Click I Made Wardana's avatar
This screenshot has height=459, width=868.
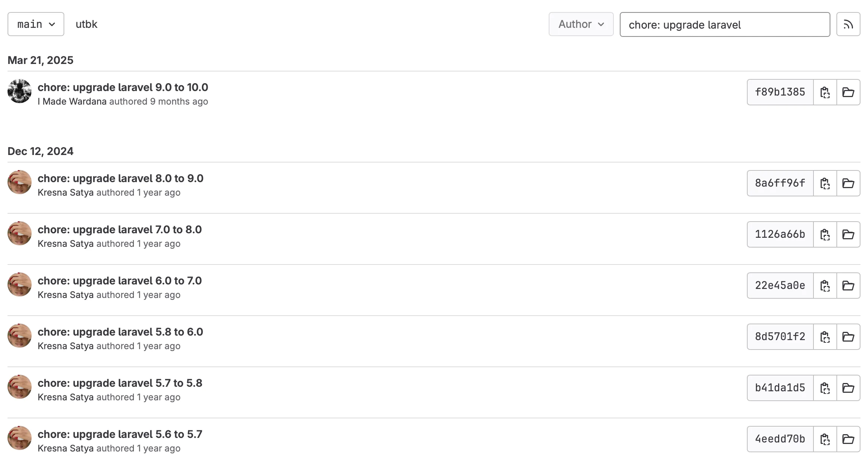pos(19,91)
